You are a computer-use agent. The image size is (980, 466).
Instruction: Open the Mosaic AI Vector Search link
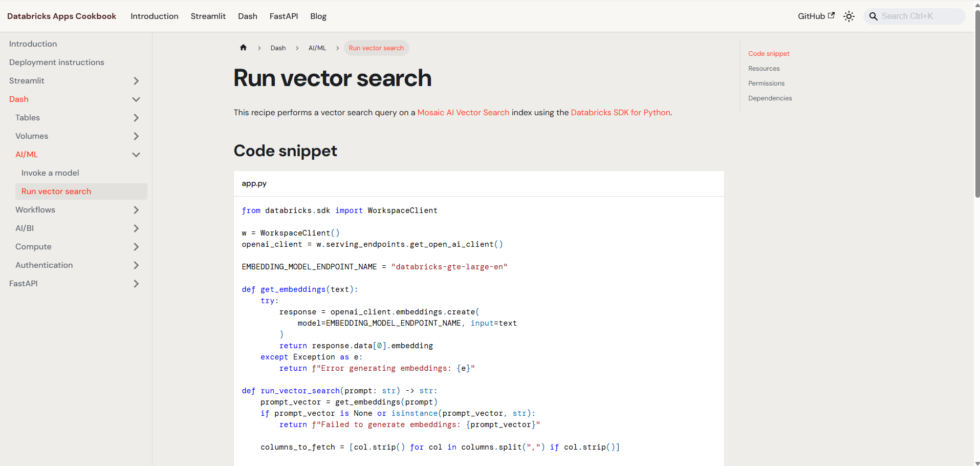[x=463, y=112]
